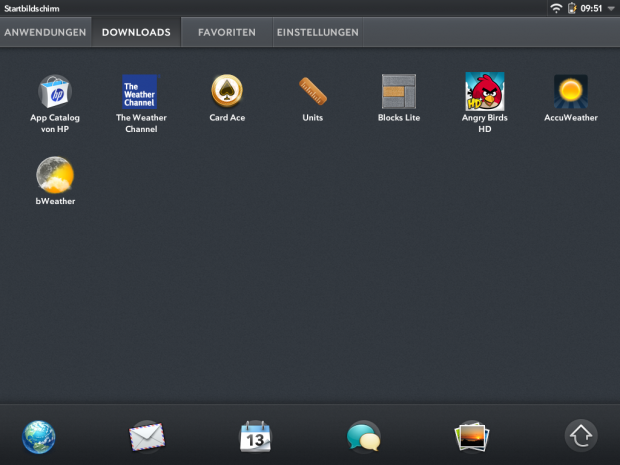Viewport: 620px width, 465px height.
Task: Open App Catalog von HP
Action: pos(54,92)
